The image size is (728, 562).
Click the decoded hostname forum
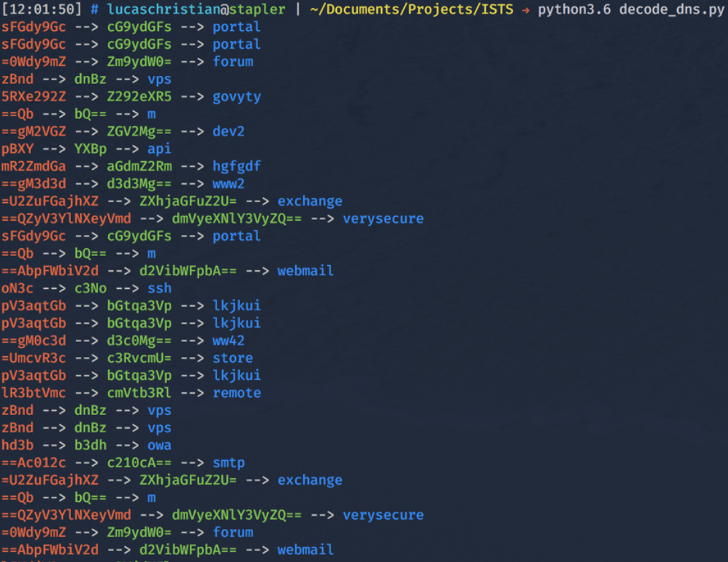tap(231, 62)
